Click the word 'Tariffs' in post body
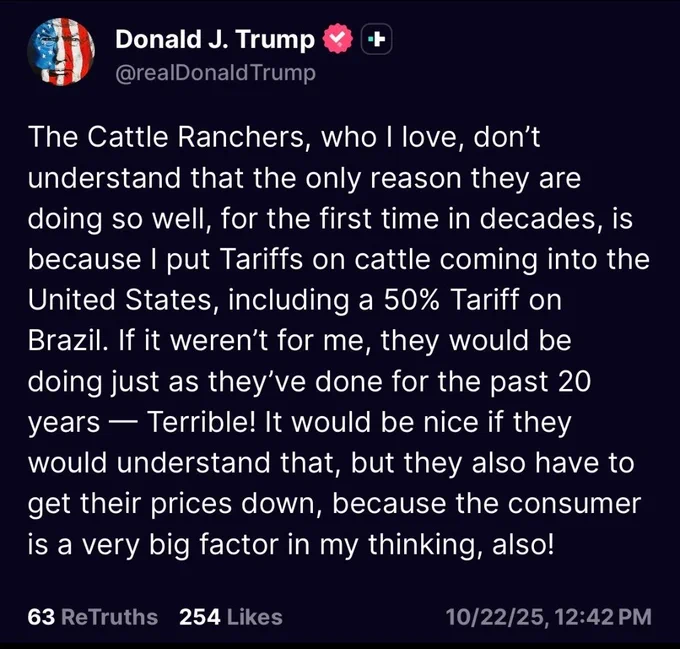Image resolution: width=680 pixels, height=649 pixels. 261,259
